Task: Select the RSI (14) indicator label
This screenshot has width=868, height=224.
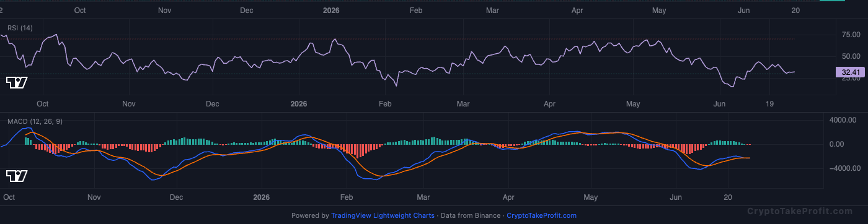Action: tap(20, 28)
